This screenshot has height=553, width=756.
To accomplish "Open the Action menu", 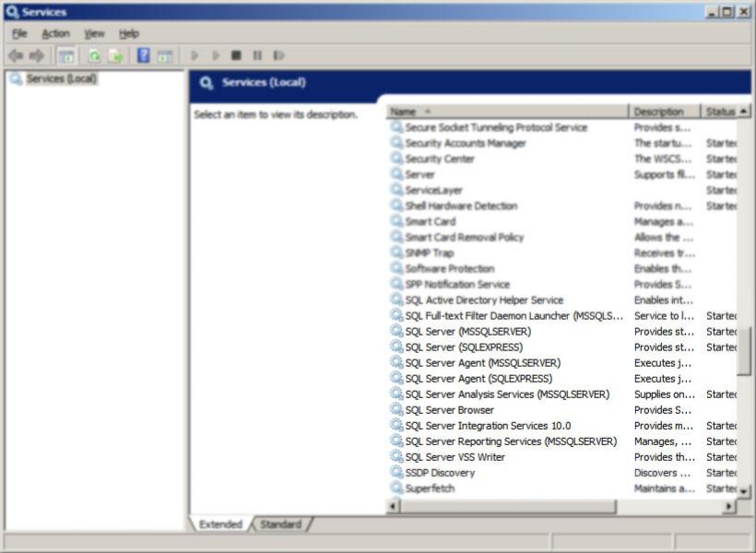I will click(55, 33).
